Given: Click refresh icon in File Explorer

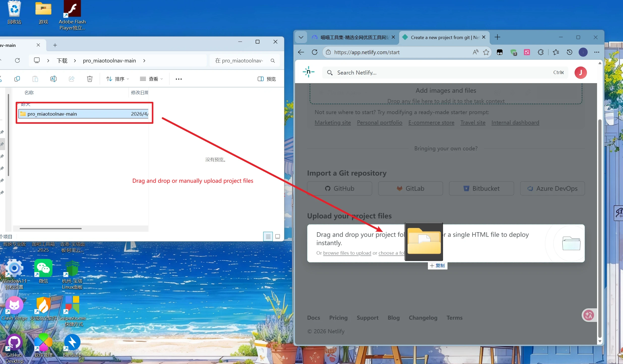Looking at the screenshot, I should (x=17, y=60).
